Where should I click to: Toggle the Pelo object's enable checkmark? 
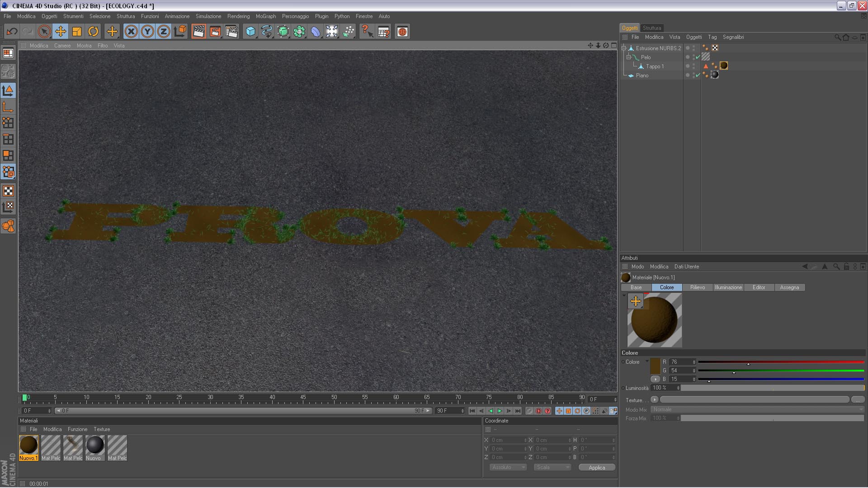point(698,57)
